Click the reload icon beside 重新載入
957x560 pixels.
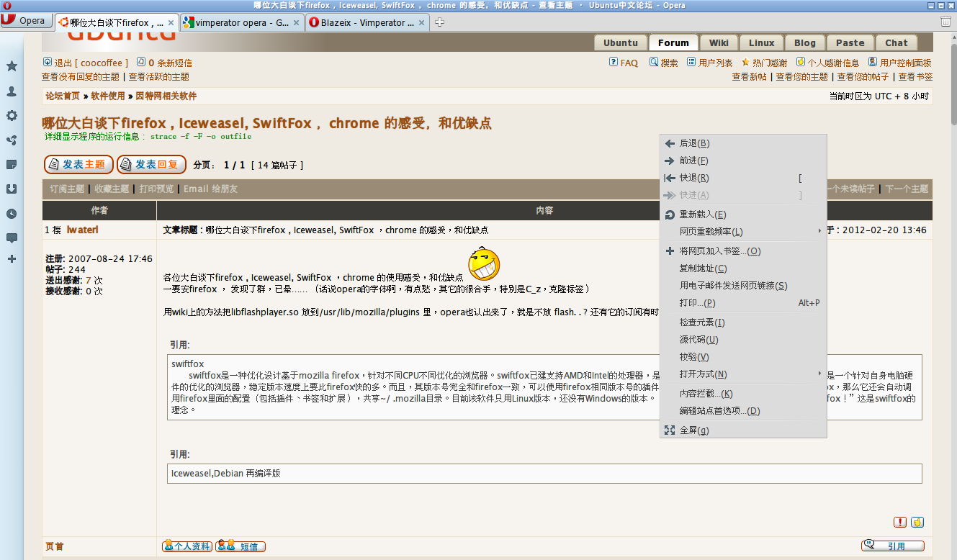(670, 214)
